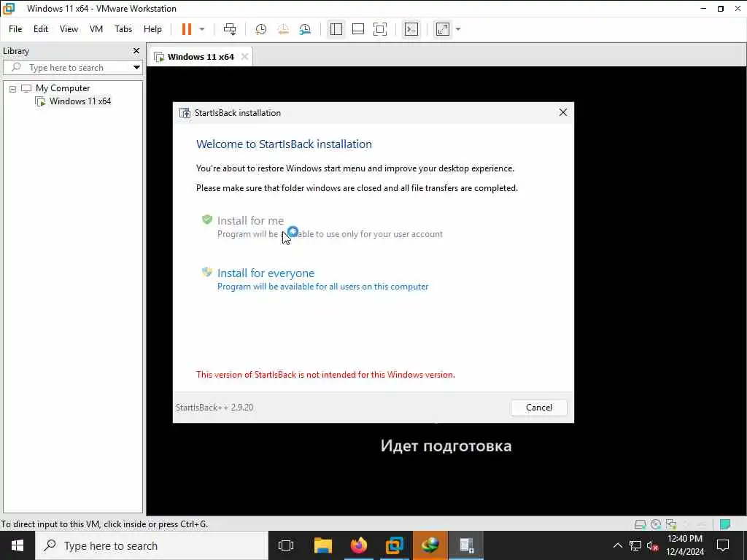Close the Windows 11 x64 tab
This screenshot has width=747, height=560.
click(x=244, y=57)
